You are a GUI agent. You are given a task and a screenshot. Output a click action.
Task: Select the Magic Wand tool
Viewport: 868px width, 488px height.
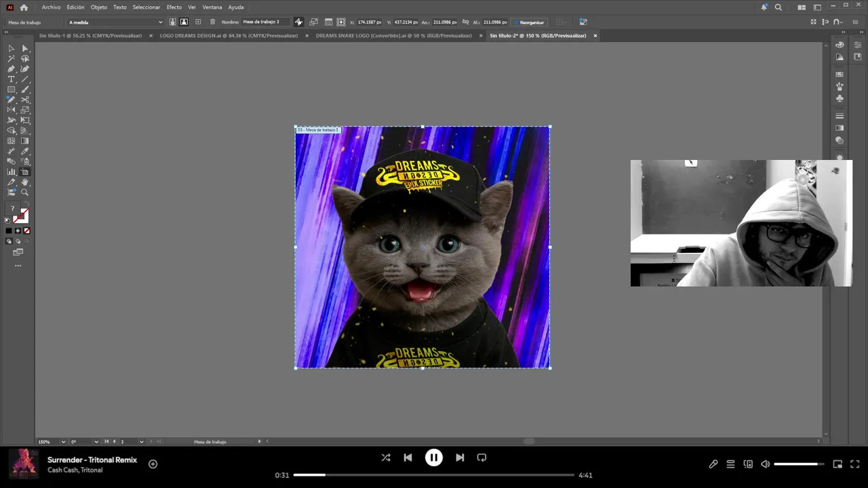(x=11, y=58)
